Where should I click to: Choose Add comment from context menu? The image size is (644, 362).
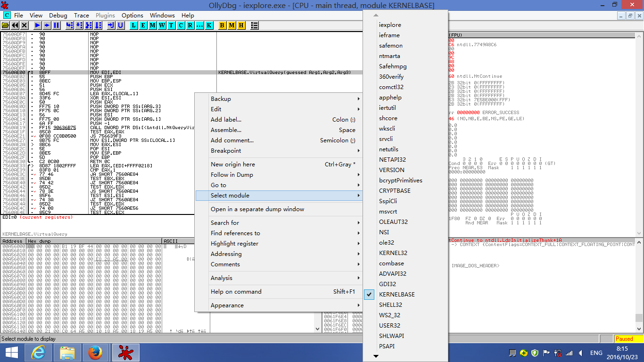[279, 140]
